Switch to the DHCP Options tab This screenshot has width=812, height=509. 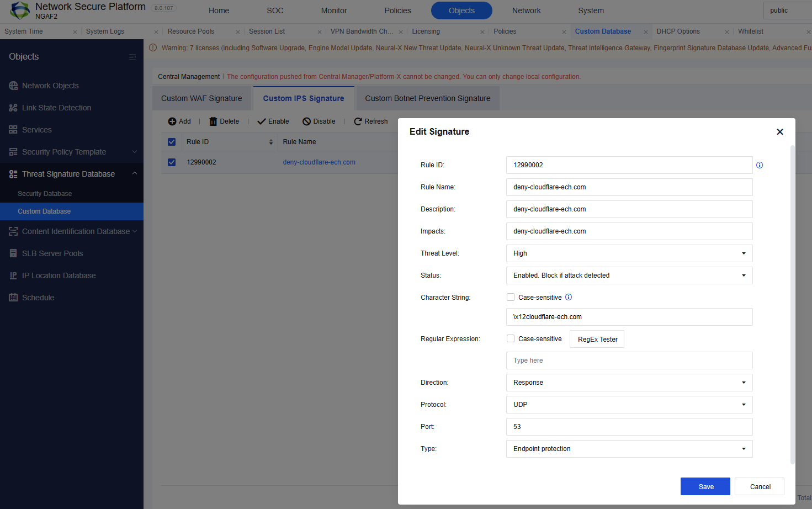click(678, 31)
